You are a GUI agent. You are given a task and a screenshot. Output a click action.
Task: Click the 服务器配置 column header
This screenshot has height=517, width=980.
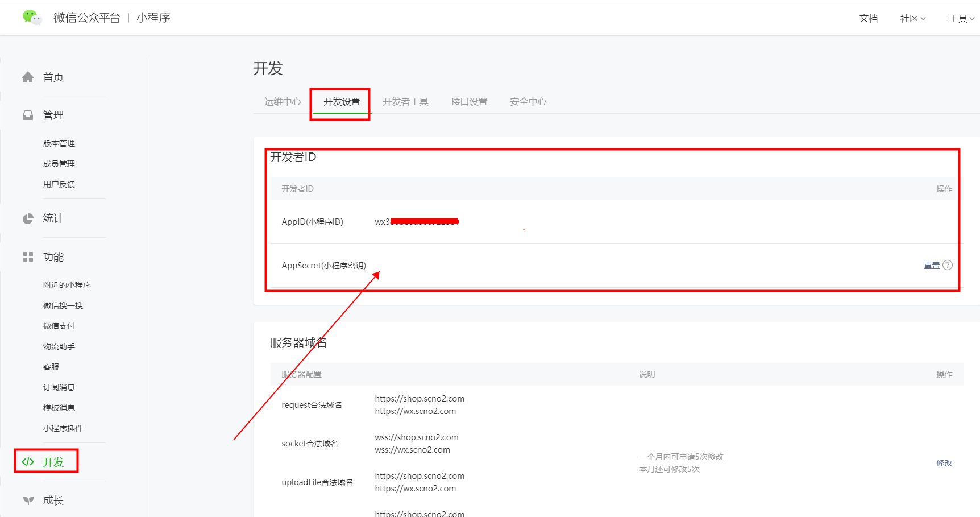click(x=301, y=374)
